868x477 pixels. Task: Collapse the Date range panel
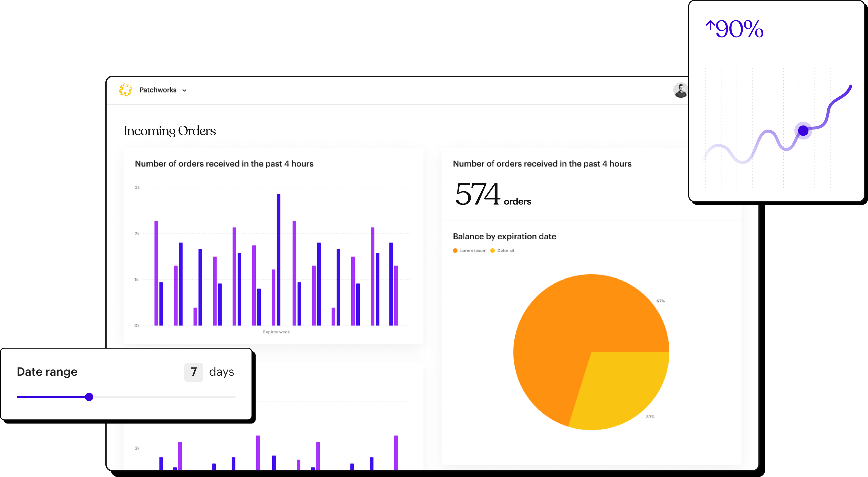point(47,372)
